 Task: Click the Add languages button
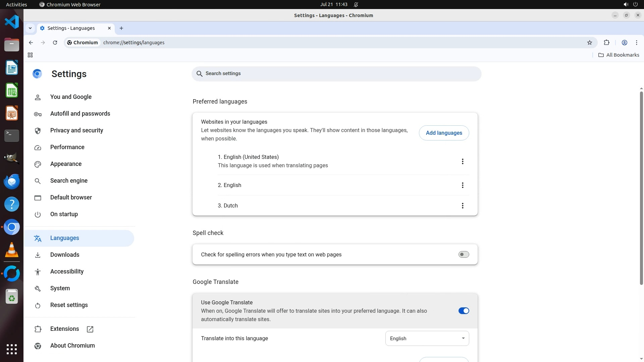[x=443, y=133]
